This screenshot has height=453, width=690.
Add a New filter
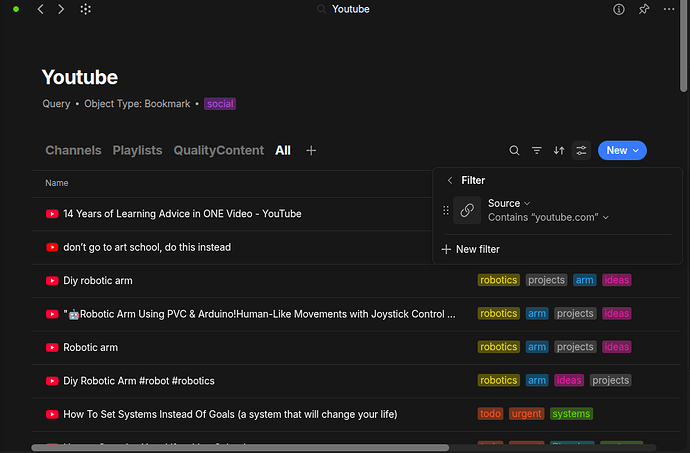pos(470,250)
